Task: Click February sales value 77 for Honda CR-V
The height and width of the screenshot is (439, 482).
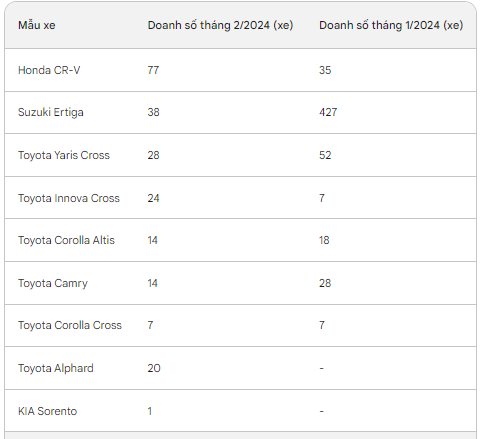Action: 153,70
